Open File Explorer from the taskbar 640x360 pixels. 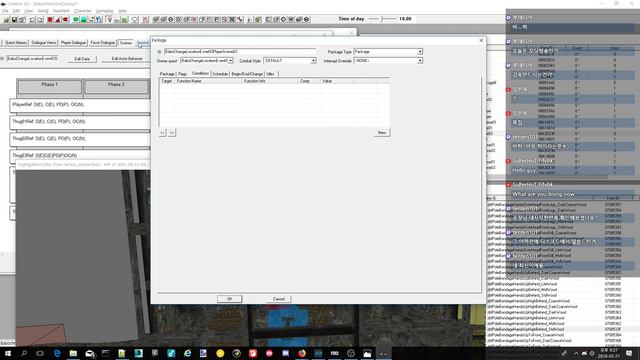(x=73, y=353)
